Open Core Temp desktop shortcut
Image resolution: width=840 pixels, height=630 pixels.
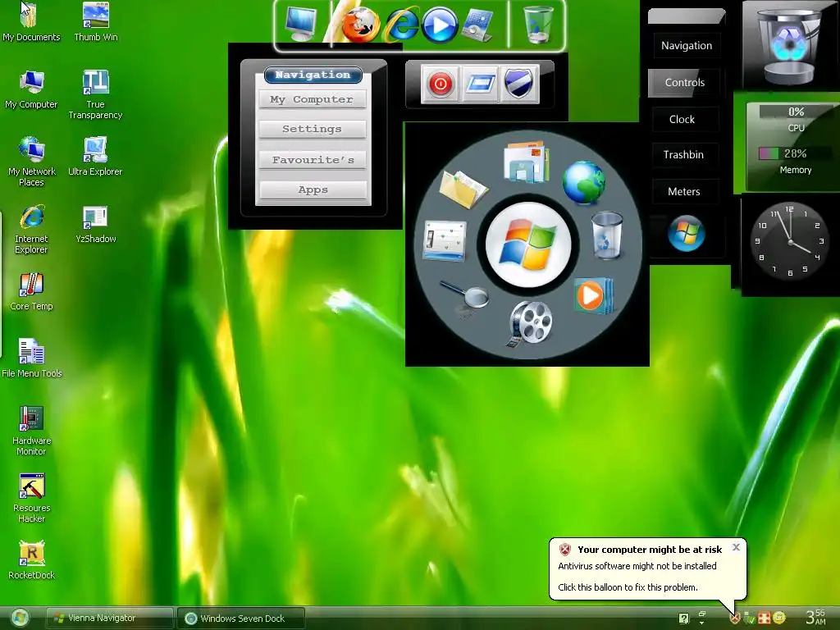(31, 292)
